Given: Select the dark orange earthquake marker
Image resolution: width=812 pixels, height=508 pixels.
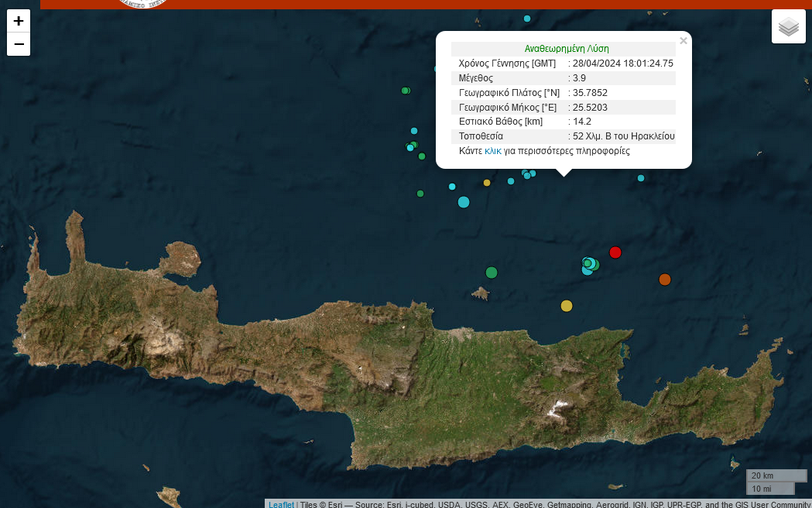Looking at the screenshot, I should [x=664, y=280].
